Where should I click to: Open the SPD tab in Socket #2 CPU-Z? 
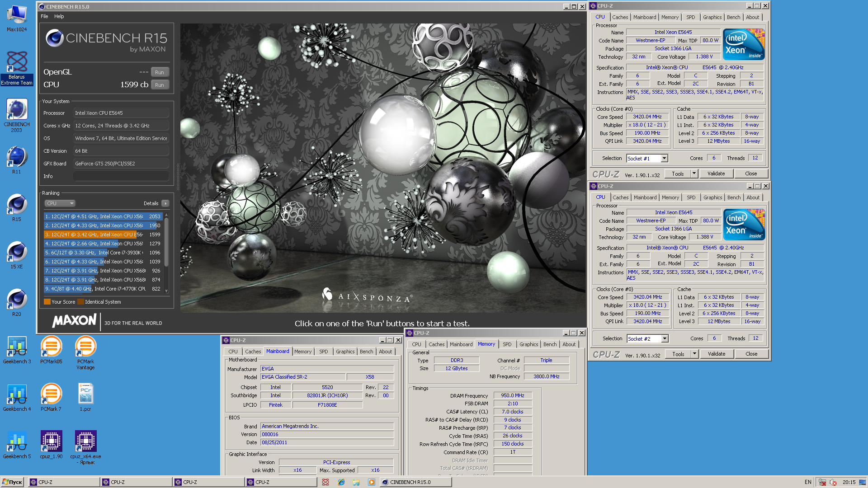point(691,197)
